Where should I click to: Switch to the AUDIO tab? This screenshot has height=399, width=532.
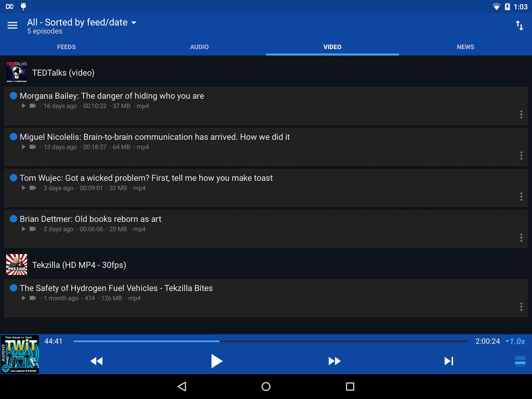[199, 47]
